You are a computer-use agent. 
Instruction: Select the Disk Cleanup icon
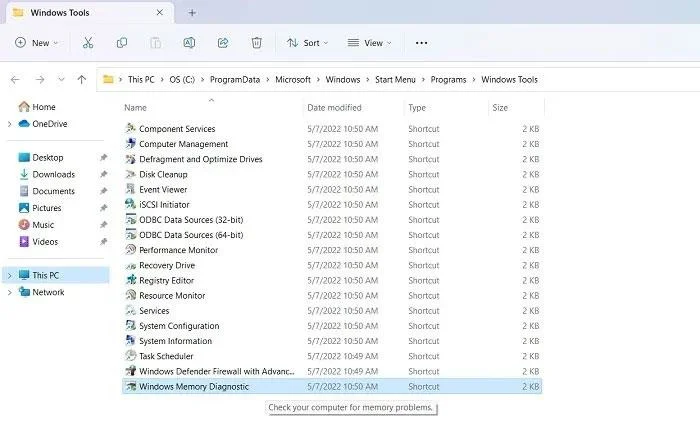(x=130, y=174)
